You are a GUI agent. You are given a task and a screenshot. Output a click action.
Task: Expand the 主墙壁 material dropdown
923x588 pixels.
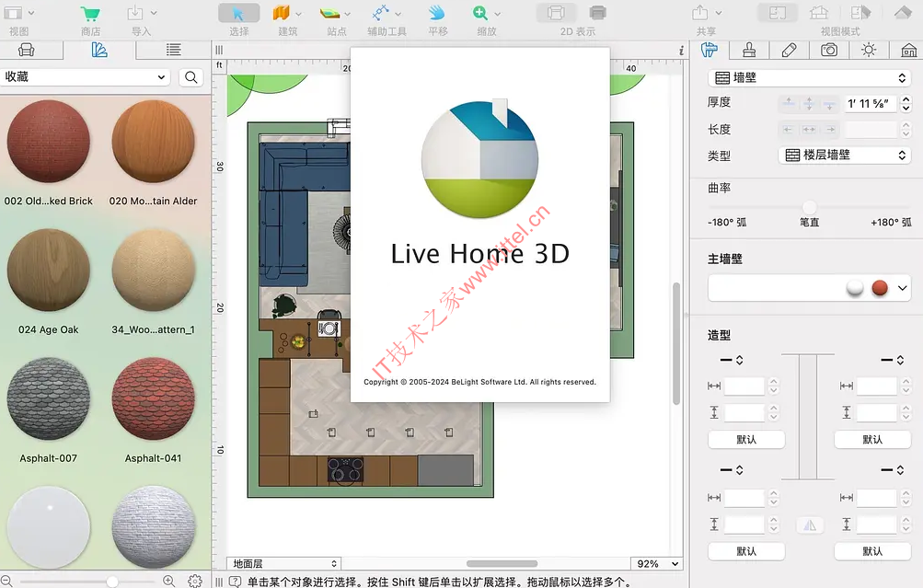click(x=902, y=288)
